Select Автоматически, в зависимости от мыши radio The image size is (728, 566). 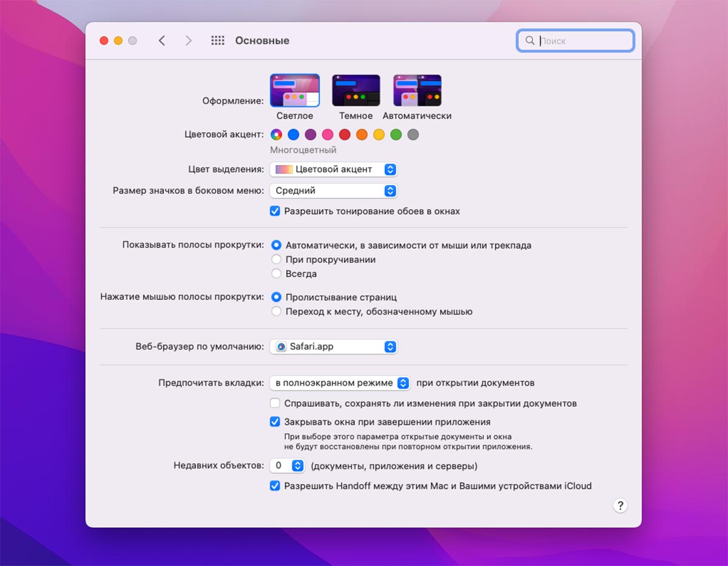(276, 245)
